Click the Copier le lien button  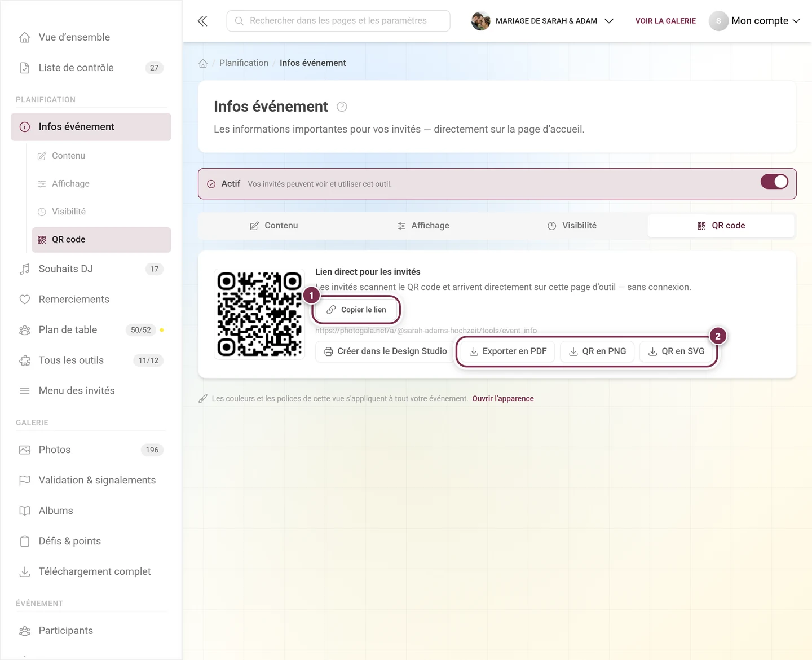(x=356, y=310)
